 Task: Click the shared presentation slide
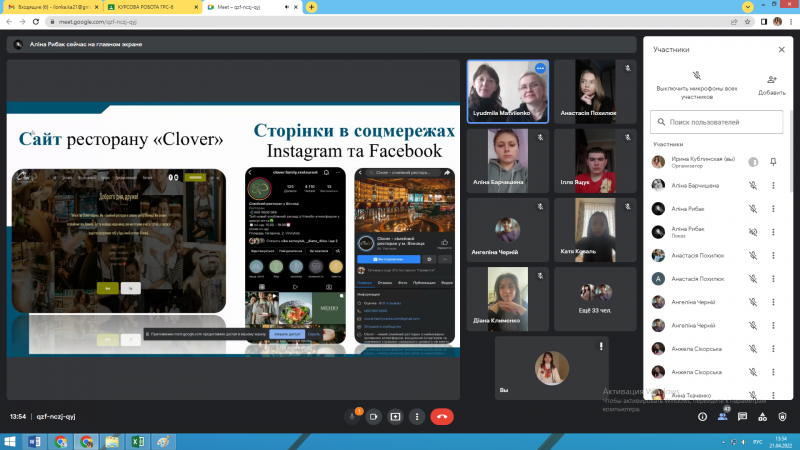point(233,229)
